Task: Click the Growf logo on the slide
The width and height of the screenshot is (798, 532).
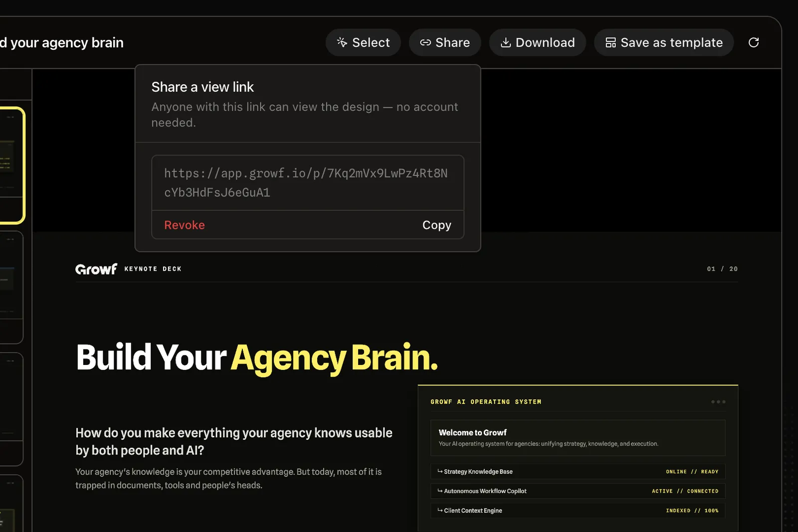Action: coord(96,269)
